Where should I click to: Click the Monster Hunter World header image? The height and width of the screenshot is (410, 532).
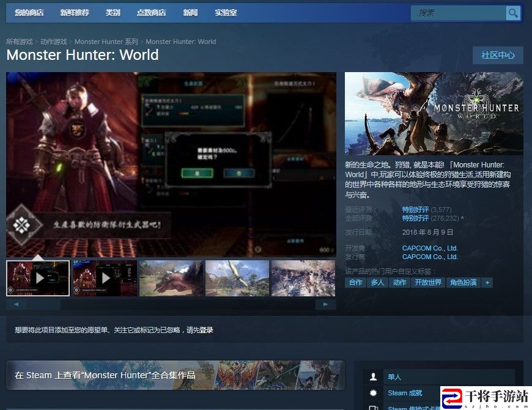coord(434,114)
